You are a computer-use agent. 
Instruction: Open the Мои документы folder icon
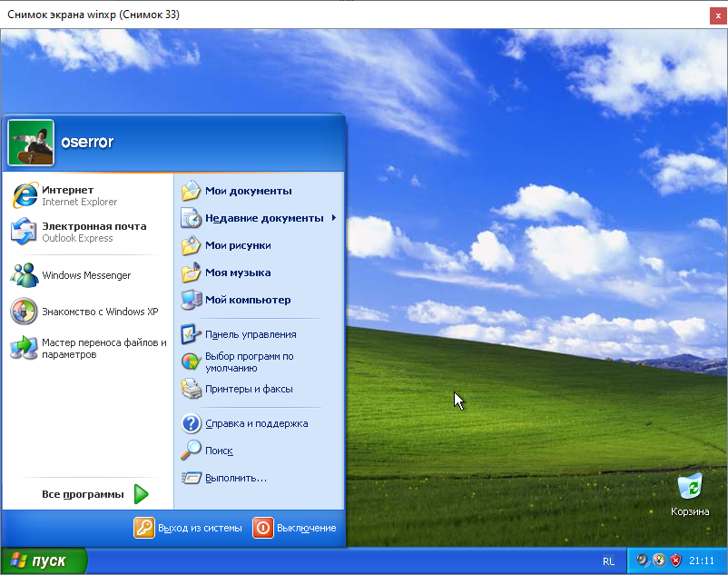(191, 191)
